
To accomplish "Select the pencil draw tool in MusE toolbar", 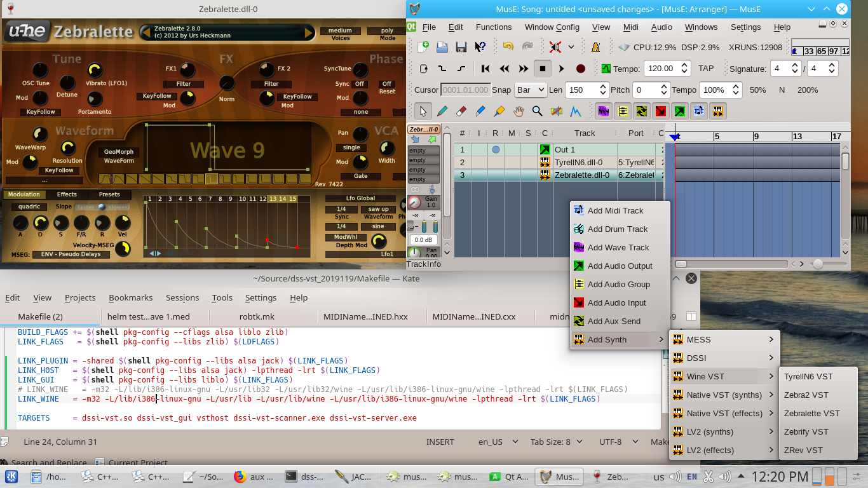I will click(x=442, y=111).
